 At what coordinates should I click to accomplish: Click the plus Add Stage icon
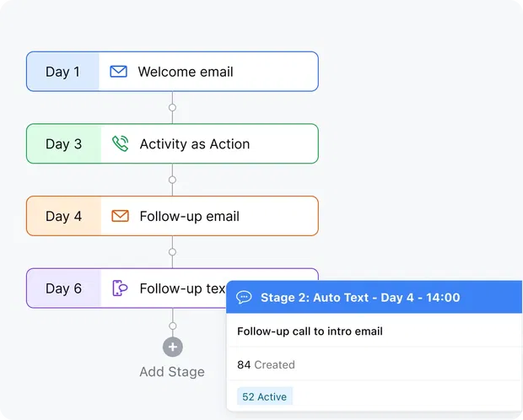coord(172,347)
